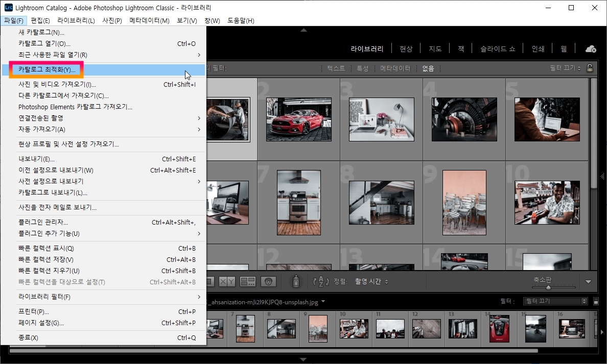The height and width of the screenshot is (364, 607).
Task: Toggle A-Z sort direction icon
Action: (x=321, y=282)
